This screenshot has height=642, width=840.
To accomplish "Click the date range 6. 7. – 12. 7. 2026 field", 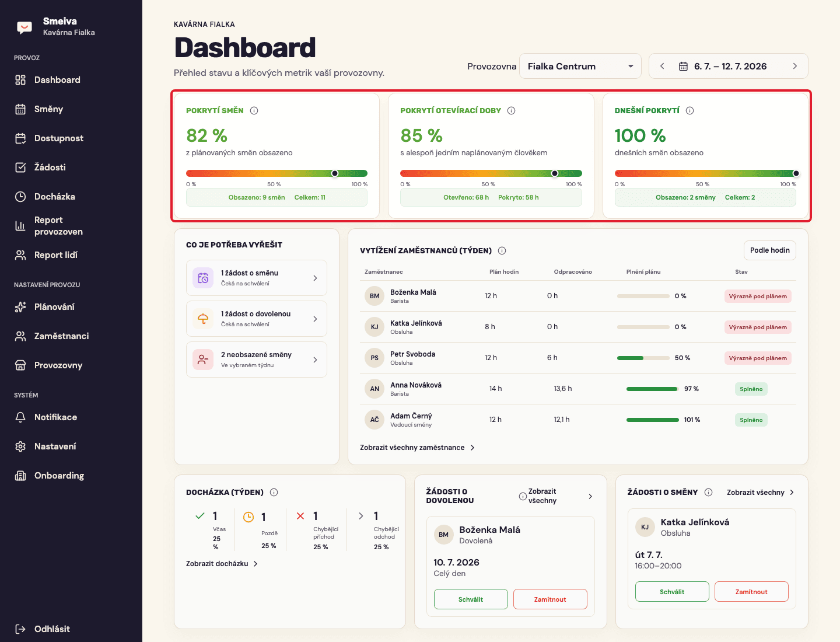I will tap(729, 66).
